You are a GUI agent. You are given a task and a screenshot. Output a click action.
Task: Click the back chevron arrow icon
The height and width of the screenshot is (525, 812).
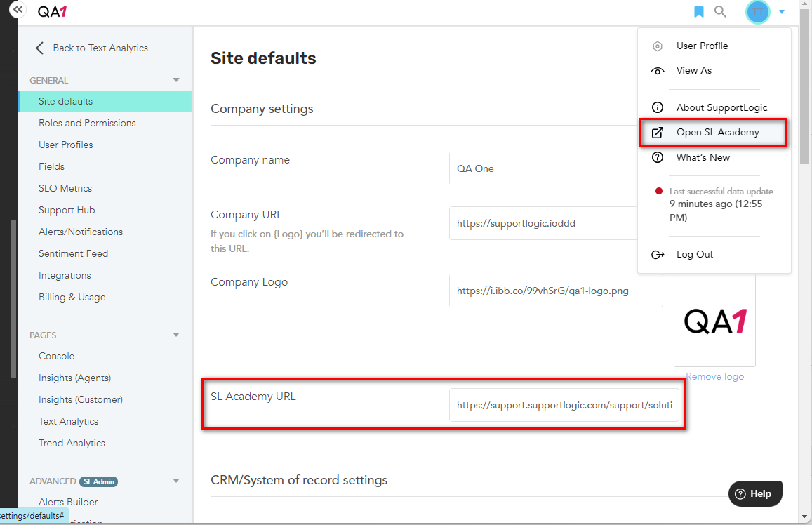click(39, 48)
